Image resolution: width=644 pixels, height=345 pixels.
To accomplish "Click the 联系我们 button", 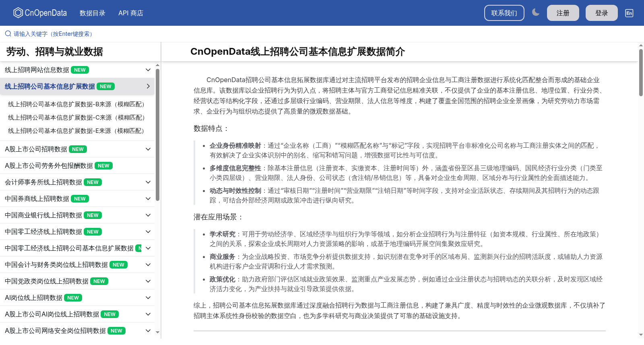I will (504, 13).
